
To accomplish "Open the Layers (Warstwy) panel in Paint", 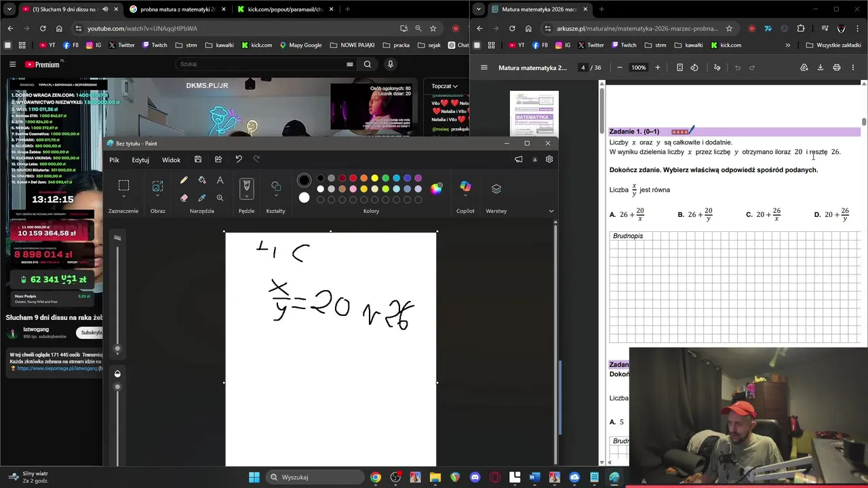I will click(496, 188).
